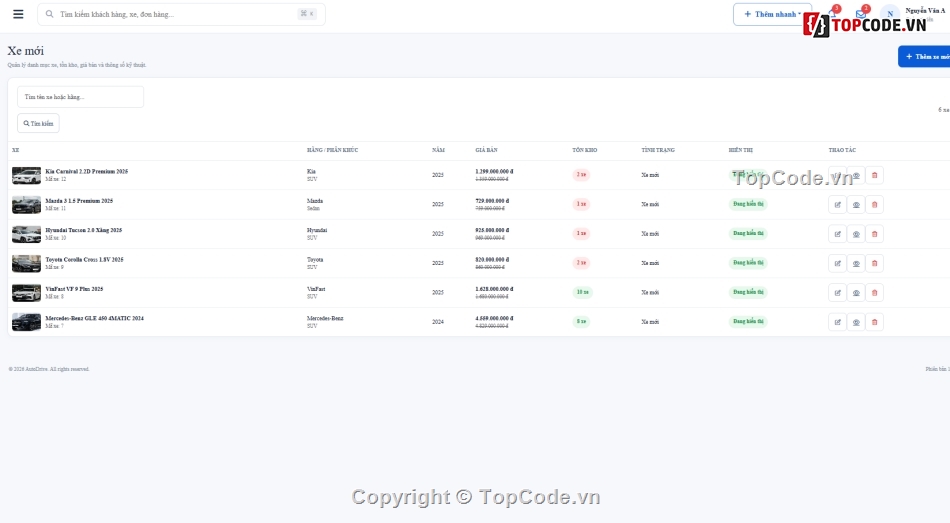Delete the VinFast VF 9 Plus row
The width and height of the screenshot is (950, 523).
pyautogui.click(x=874, y=293)
